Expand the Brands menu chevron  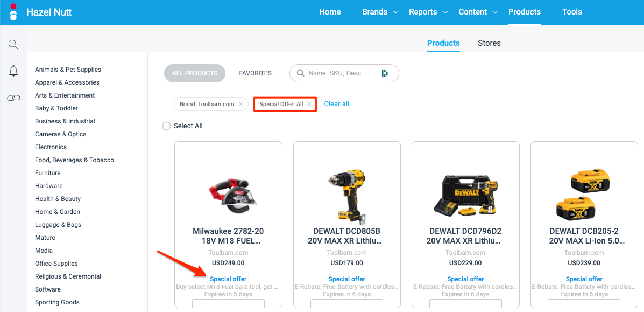pyautogui.click(x=396, y=12)
